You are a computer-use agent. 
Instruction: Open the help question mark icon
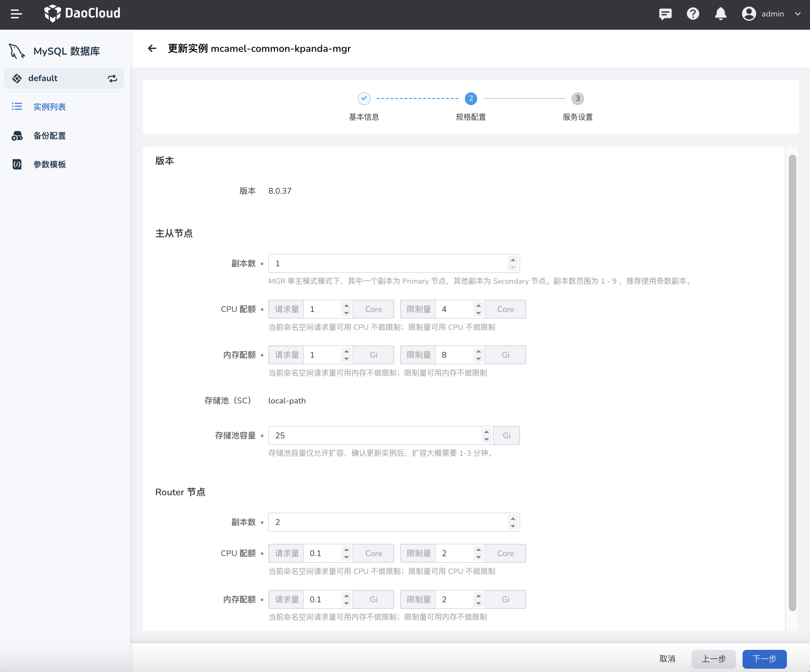click(x=693, y=14)
